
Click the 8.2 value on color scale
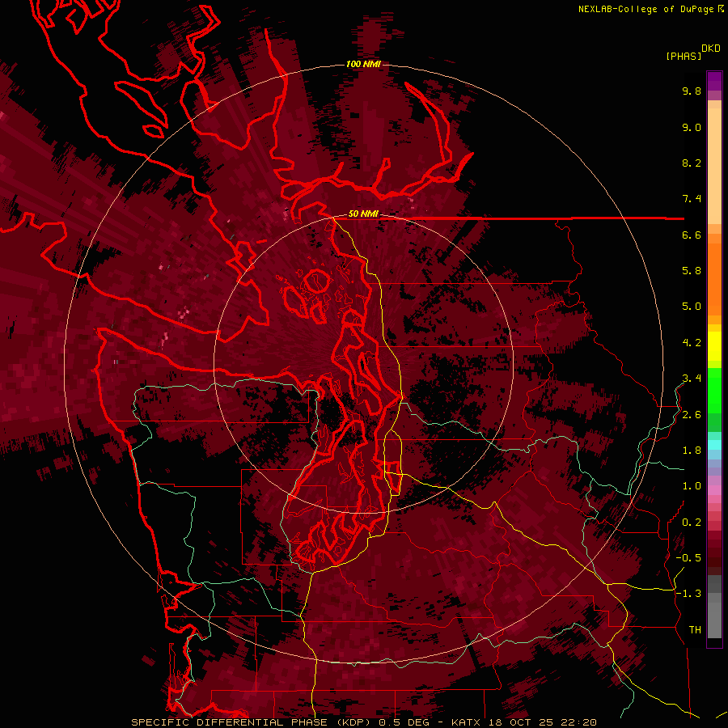click(692, 163)
